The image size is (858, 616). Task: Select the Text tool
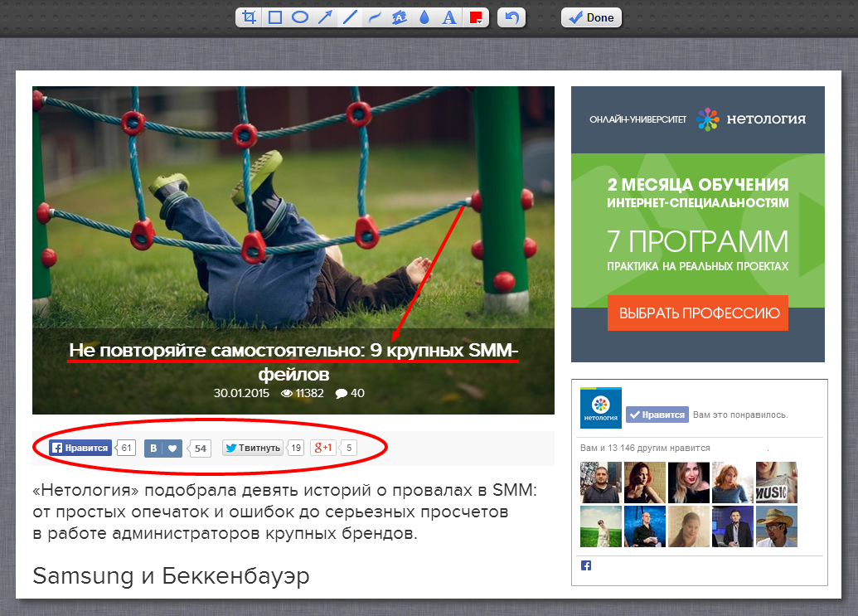448,17
